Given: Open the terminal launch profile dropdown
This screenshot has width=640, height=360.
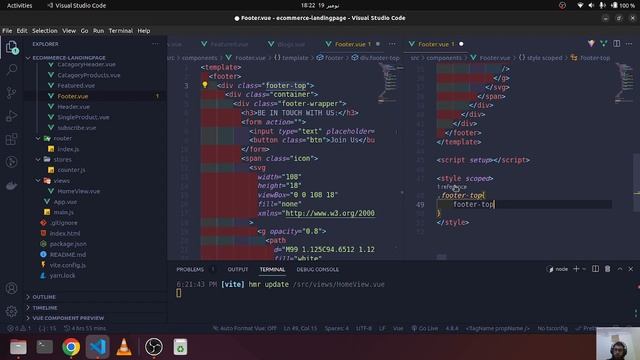Looking at the screenshot, I should [x=584, y=269].
